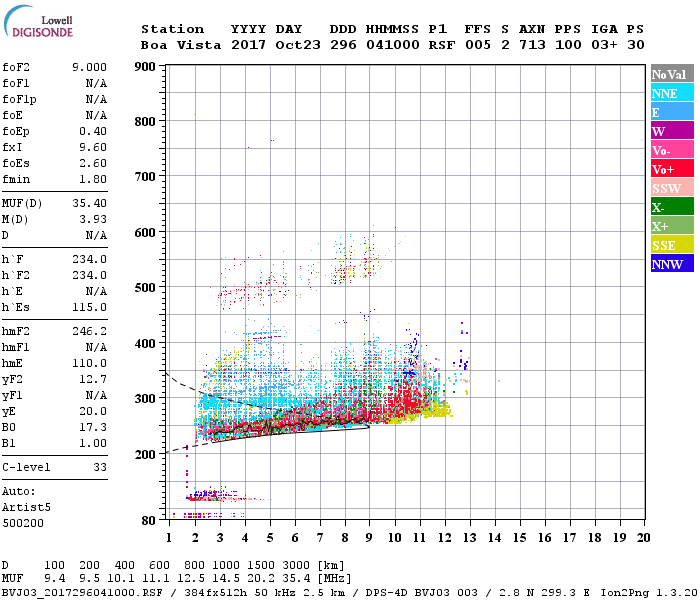Click the 900 km height axis label

tap(145, 67)
